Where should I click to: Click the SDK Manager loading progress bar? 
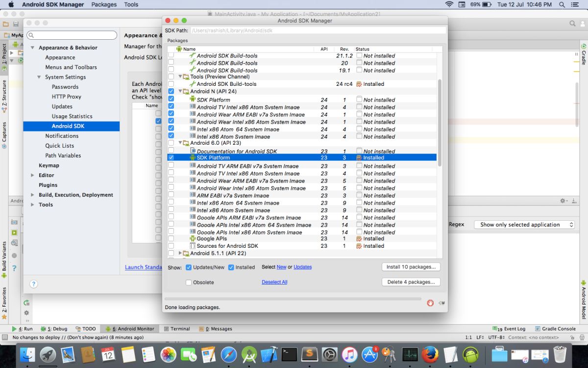pos(293,298)
